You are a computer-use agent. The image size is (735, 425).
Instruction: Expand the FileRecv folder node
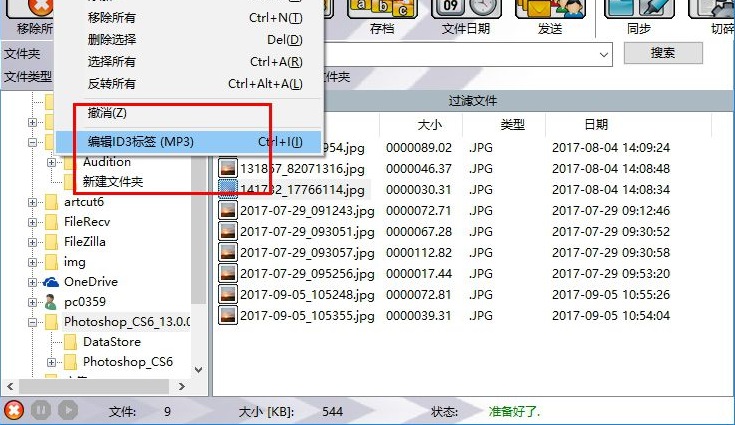pos(32,222)
